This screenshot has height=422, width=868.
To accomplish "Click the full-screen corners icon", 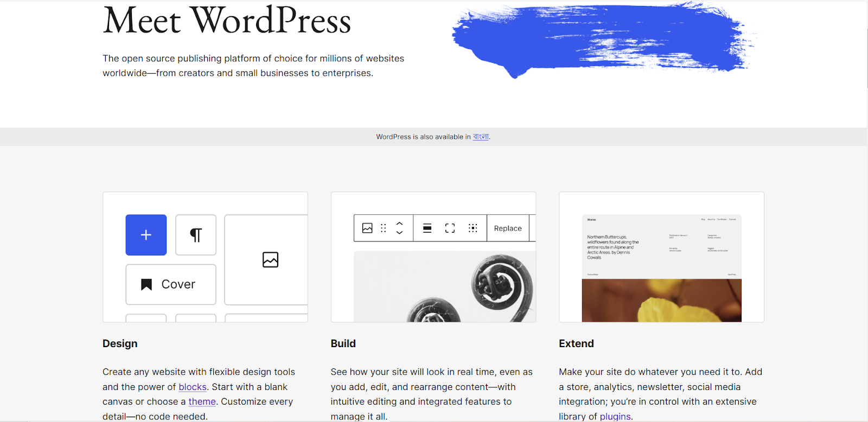I will pyautogui.click(x=450, y=228).
